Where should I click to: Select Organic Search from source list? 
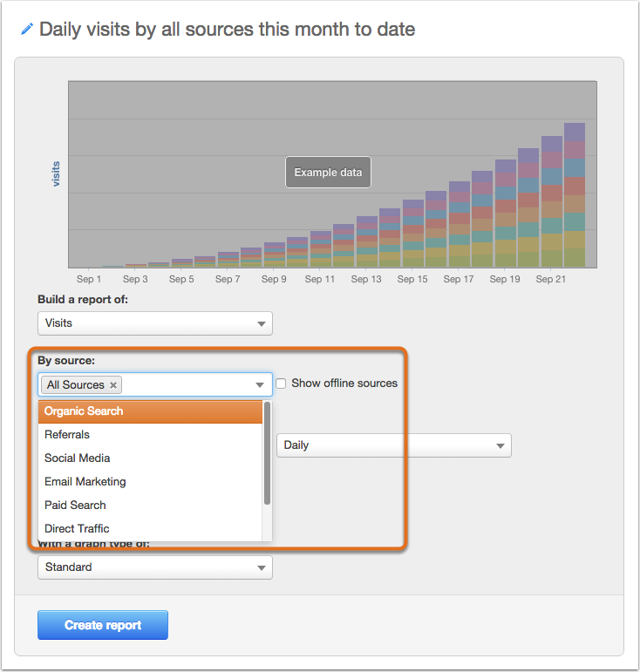pos(150,411)
